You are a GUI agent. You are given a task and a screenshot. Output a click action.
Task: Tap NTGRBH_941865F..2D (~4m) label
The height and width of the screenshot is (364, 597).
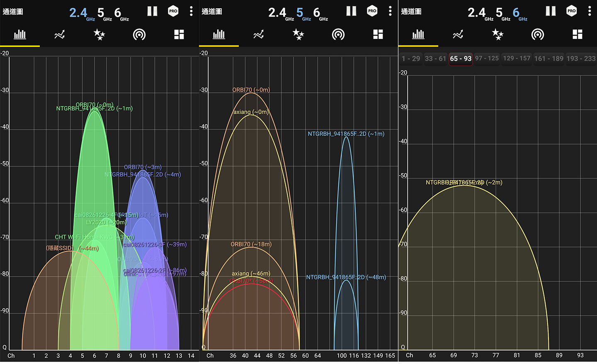[x=143, y=174]
